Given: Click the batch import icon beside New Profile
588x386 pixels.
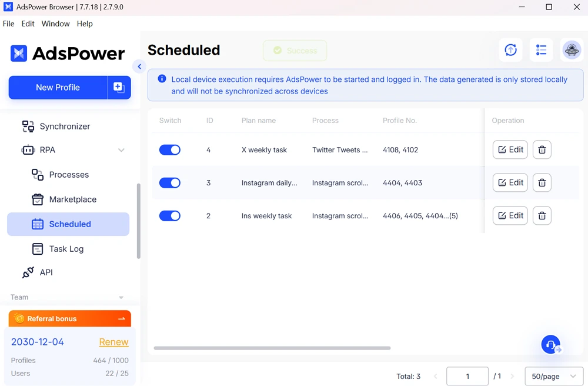Looking at the screenshot, I should point(119,88).
